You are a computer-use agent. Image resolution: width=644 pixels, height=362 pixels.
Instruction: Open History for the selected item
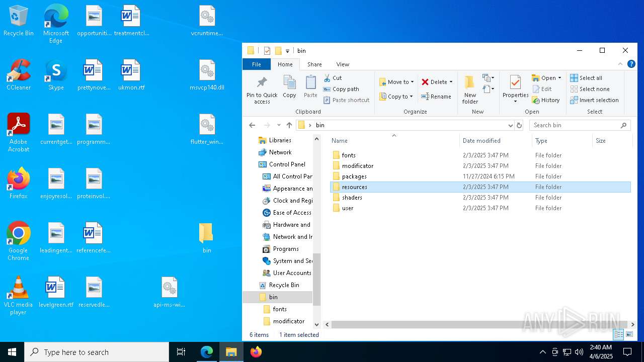tap(546, 100)
